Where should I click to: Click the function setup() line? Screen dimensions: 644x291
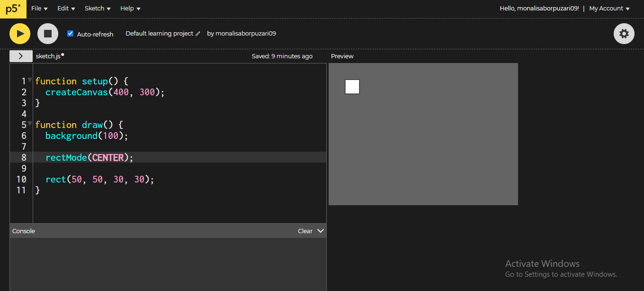pyautogui.click(x=81, y=81)
